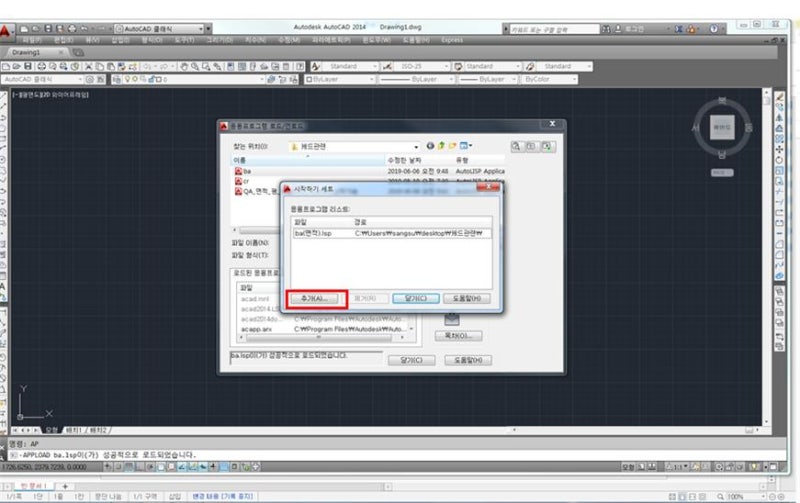Open the 도움말(H) menu in menu bar
The width and height of the screenshot is (800, 503).
(416, 40)
